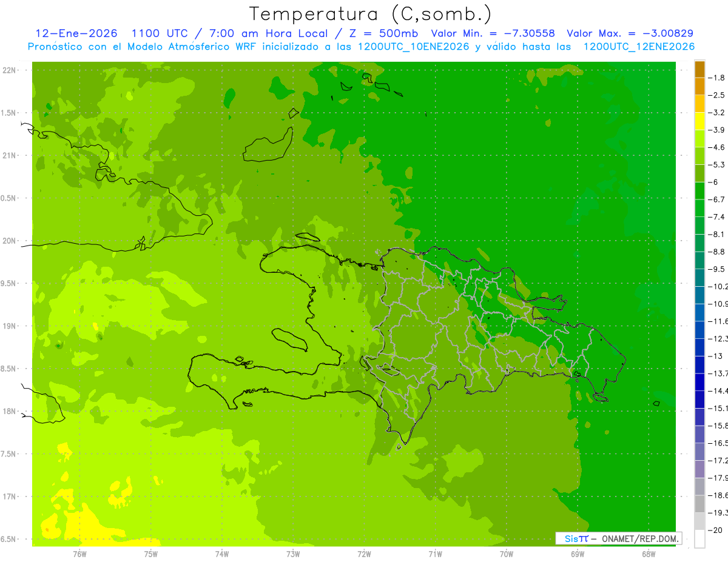Select the '1200UTC_10ENE2026' initialization text
The image size is (728, 562).
click(x=414, y=47)
